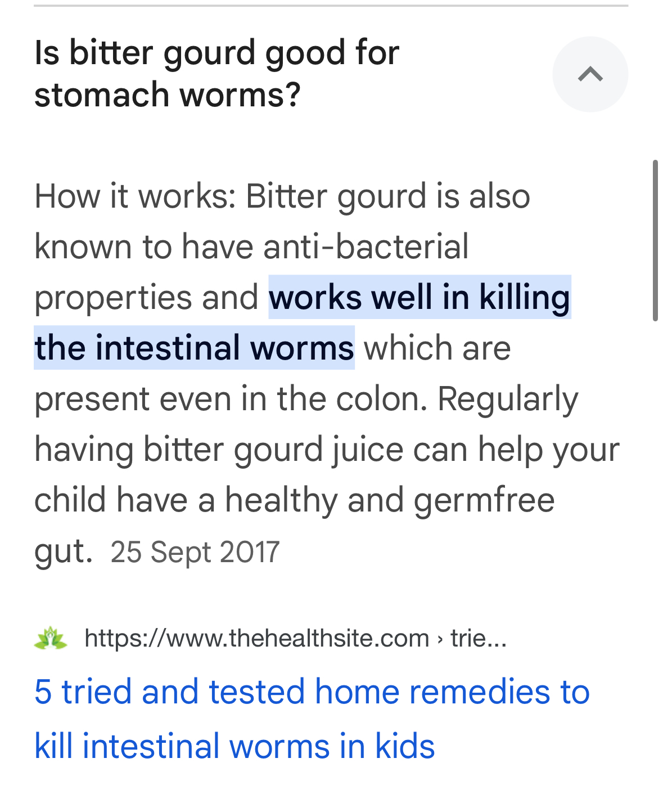This screenshot has width=663, height=812.
Task: Click 'child have a healthy and germfree' line
Action: [294, 500]
